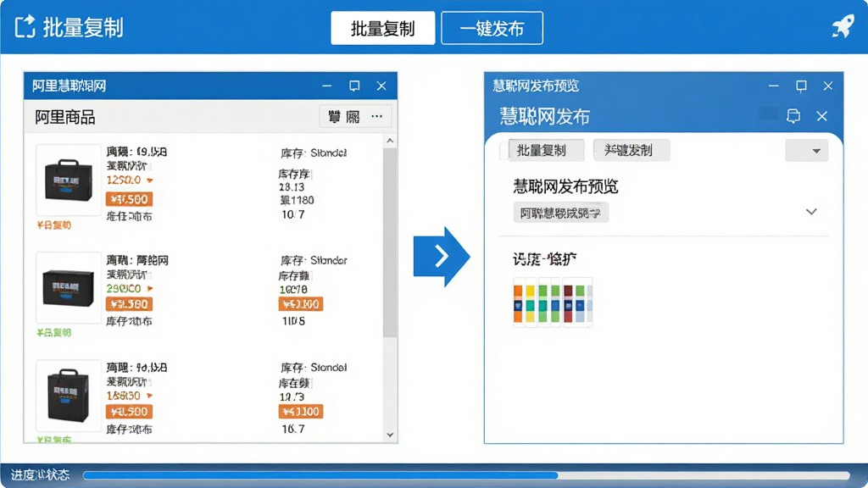Click the rocket icon in the header
This screenshot has height=488, width=868.
click(843, 26)
